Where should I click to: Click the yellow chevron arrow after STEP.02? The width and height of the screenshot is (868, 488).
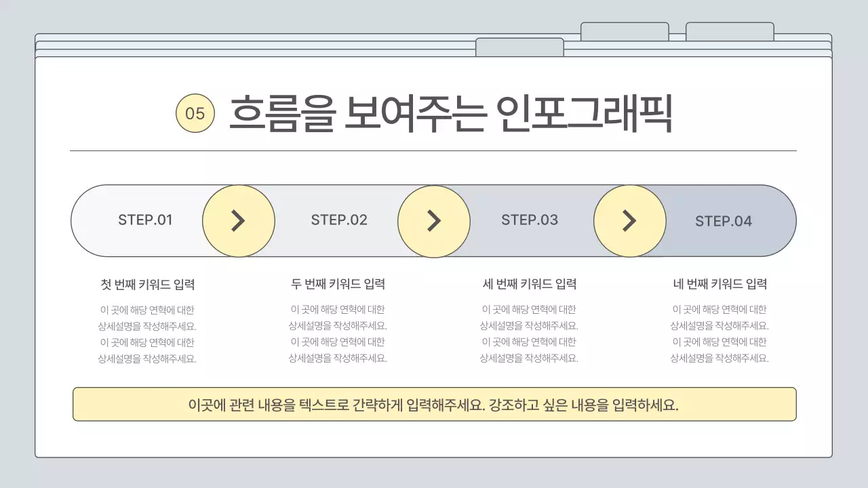pos(434,220)
